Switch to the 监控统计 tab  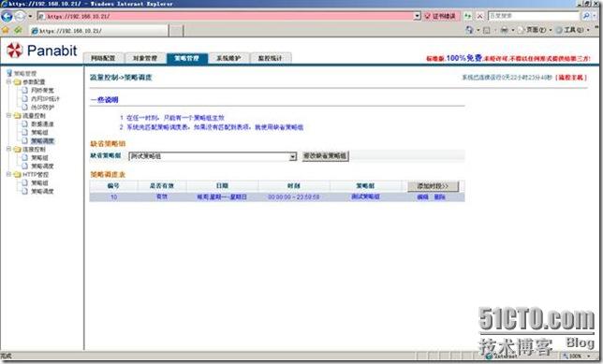point(270,58)
